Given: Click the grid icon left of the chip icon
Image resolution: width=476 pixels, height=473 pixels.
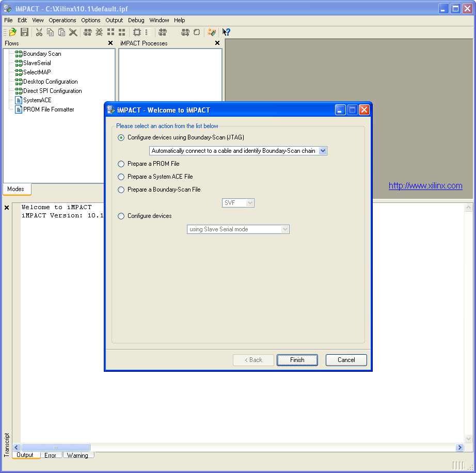Looking at the screenshot, I should click(122, 32).
